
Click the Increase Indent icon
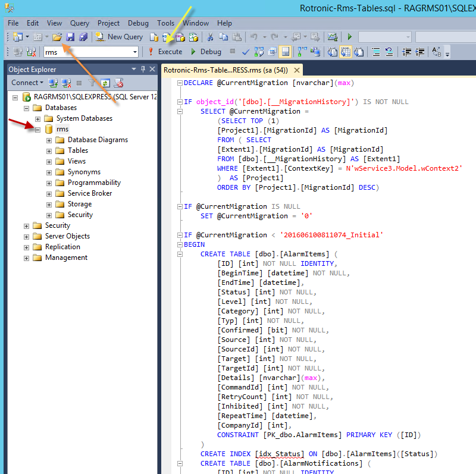coord(420,52)
